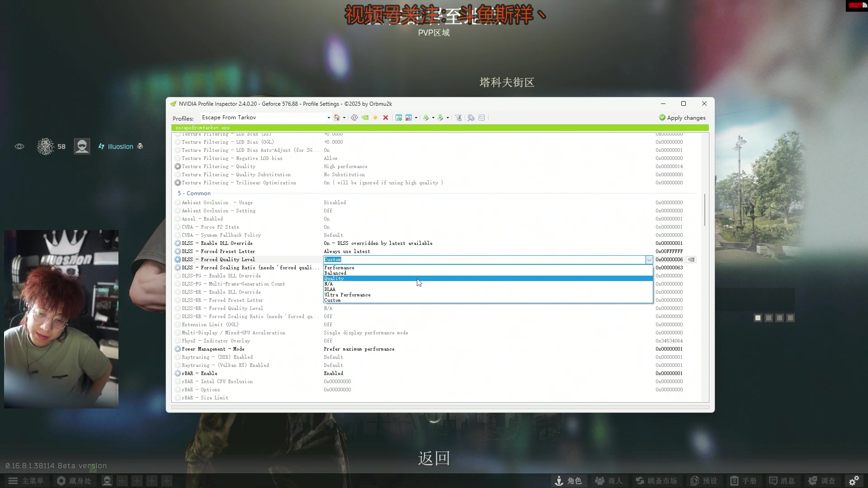Click the scan for modified profiles icon
This screenshot has width=868, height=488.
tap(471, 117)
